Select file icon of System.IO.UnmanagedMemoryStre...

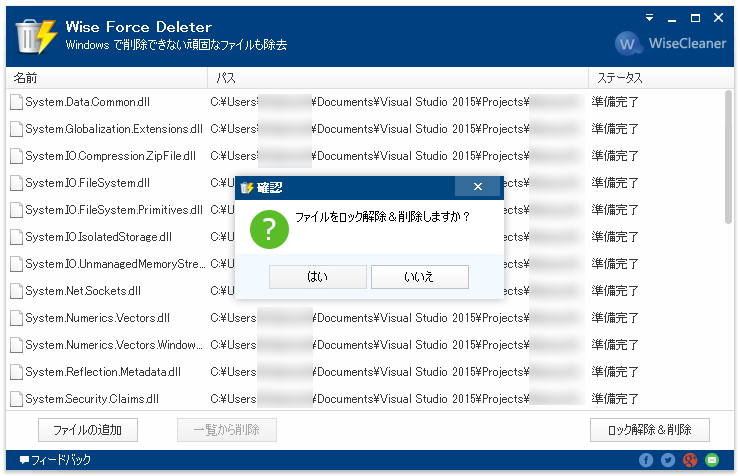click(x=17, y=264)
